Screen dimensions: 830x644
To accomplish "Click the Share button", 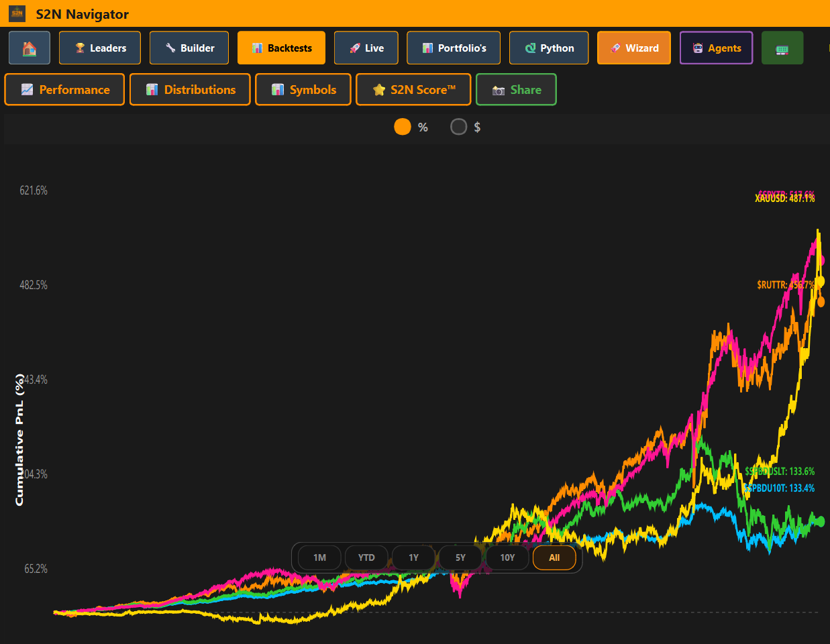I will (516, 89).
